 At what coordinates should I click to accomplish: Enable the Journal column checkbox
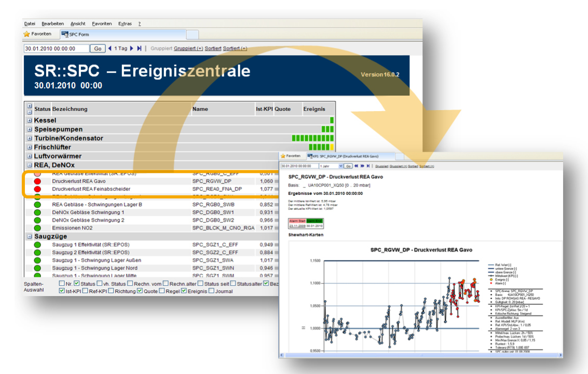tap(212, 291)
